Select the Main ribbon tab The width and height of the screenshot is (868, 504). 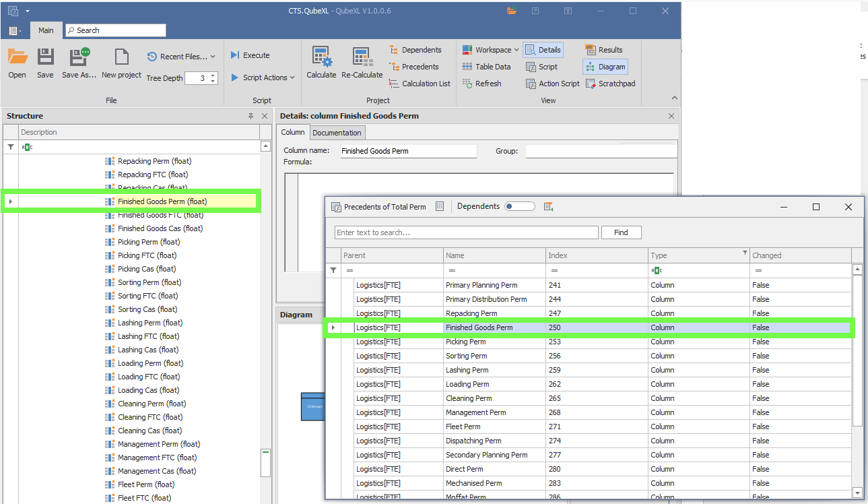tap(46, 30)
